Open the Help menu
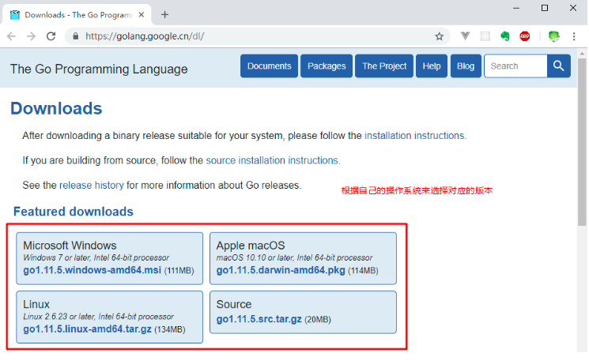 click(431, 66)
